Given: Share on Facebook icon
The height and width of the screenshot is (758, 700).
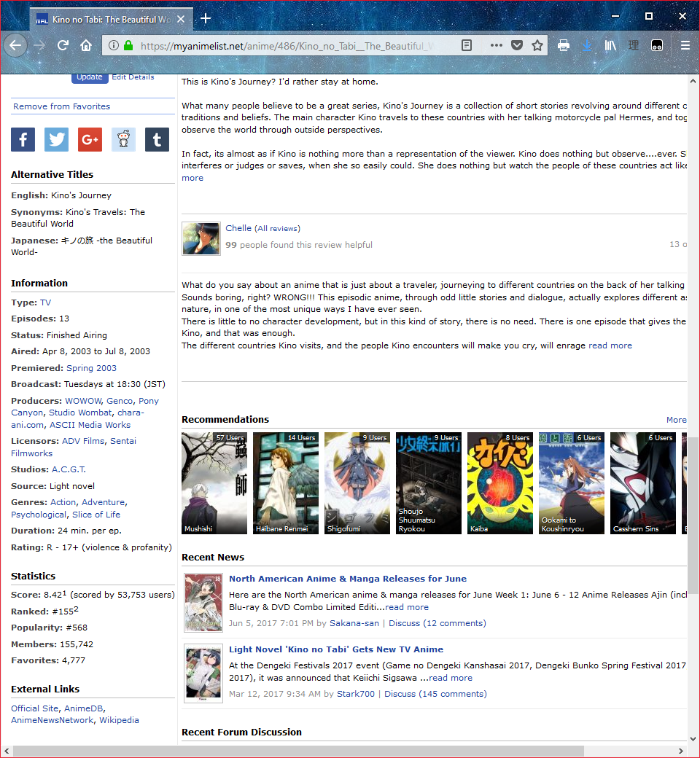Looking at the screenshot, I should (x=23, y=139).
